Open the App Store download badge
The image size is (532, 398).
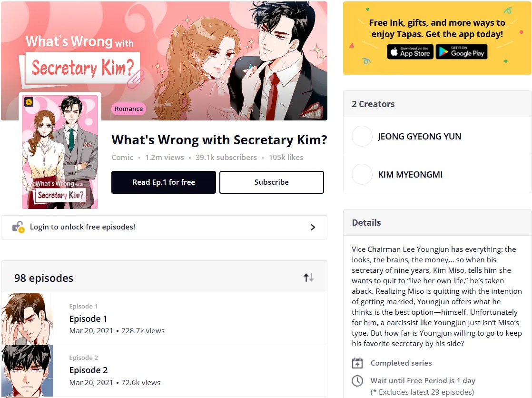[410, 51]
